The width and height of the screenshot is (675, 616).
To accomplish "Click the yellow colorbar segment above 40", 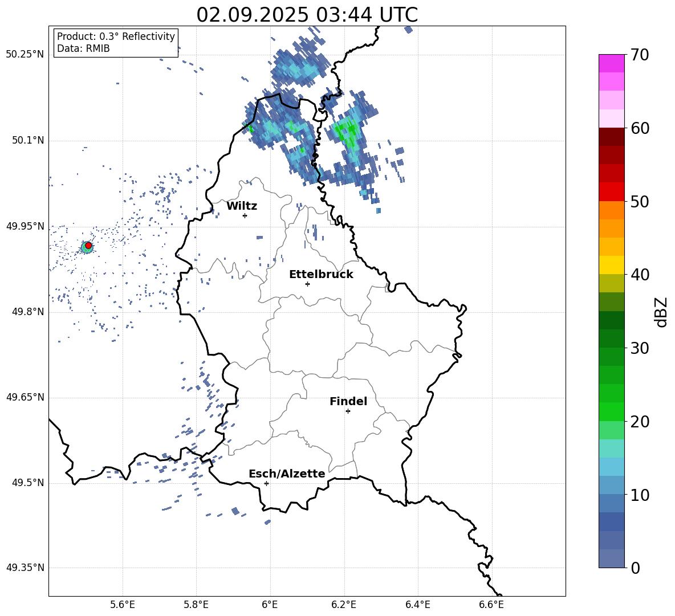I will (612, 265).
